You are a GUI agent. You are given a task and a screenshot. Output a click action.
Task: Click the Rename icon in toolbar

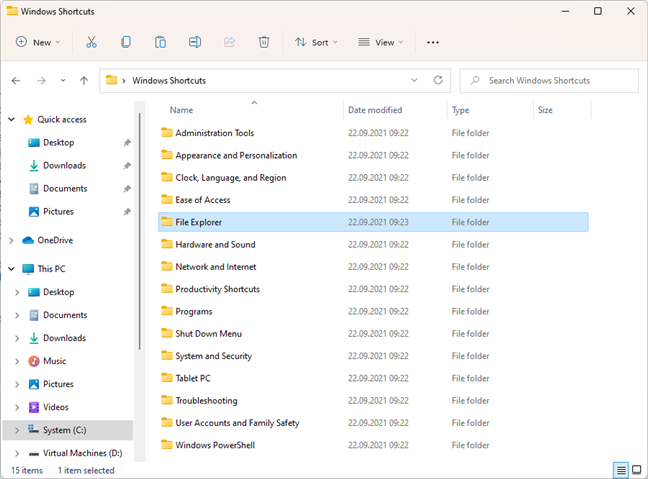pos(195,42)
